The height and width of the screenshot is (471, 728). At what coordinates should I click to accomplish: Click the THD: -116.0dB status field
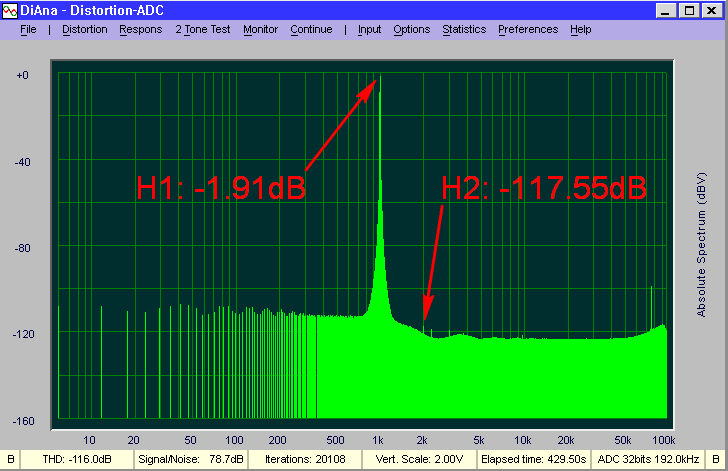point(77,459)
